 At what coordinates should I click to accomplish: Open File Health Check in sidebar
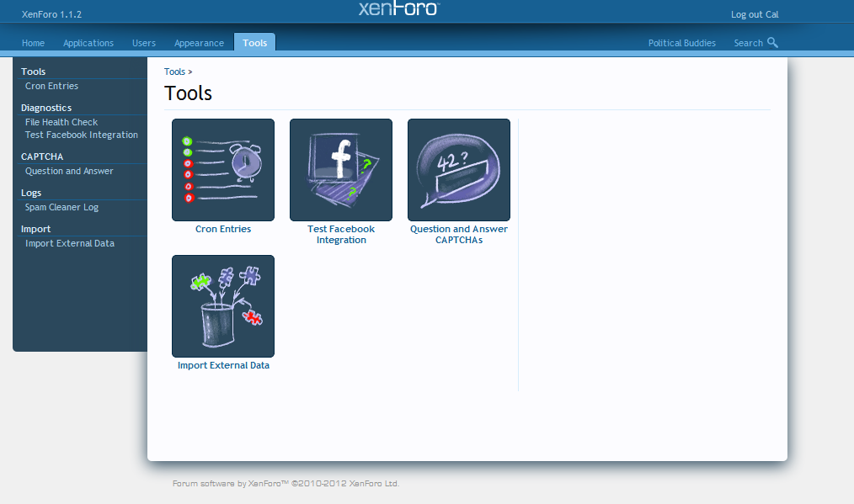[x=61, y=122]
